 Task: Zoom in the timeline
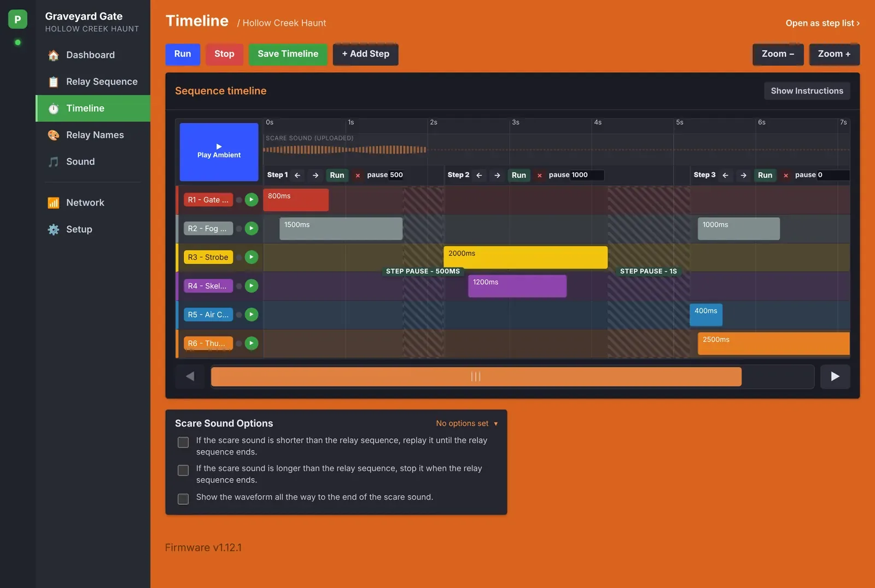click(834, 54)
